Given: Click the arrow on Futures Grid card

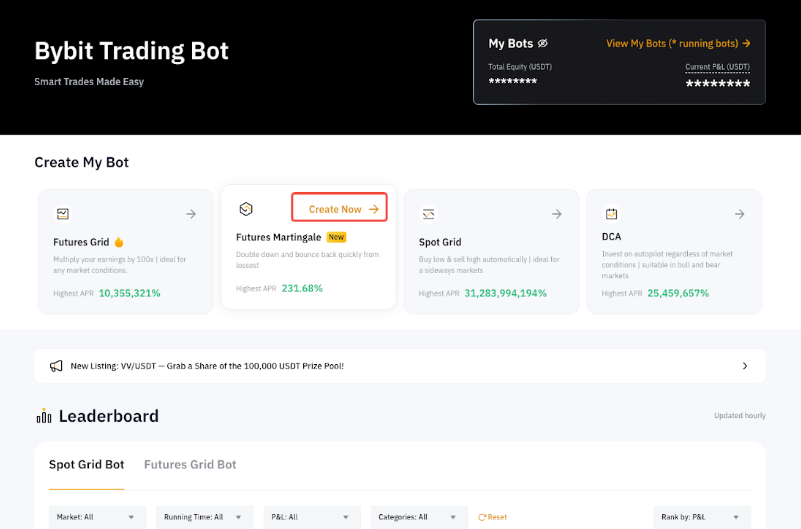Looking at the screenshot, I should [191, 214].
